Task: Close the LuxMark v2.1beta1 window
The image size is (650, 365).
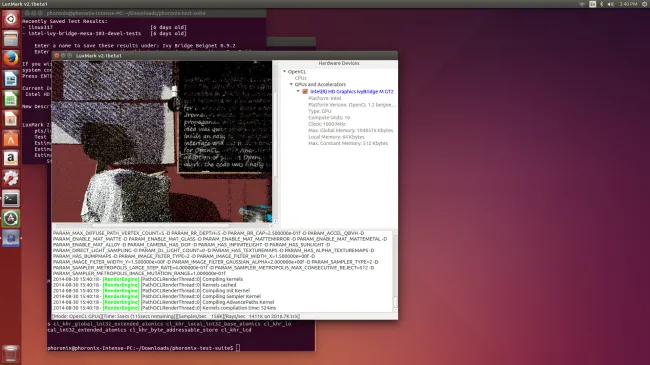Action: pos(57,55)
